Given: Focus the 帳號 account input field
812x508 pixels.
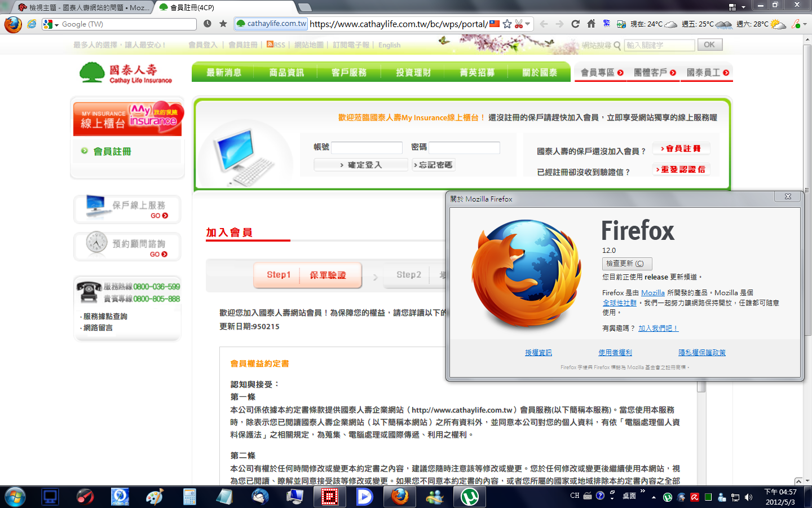Looking at the screenshot, I should (x=367, y=148).
